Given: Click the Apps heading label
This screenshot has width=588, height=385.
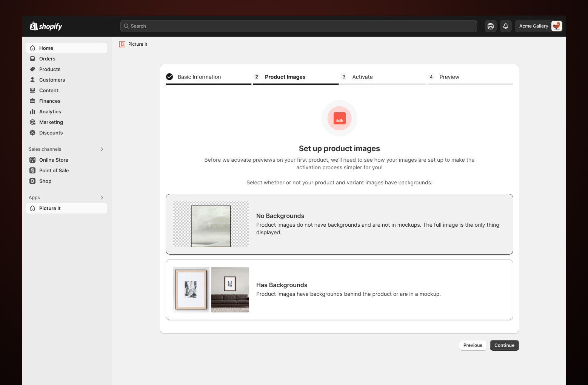Looking at the screenshot, I should pos(34,198).
